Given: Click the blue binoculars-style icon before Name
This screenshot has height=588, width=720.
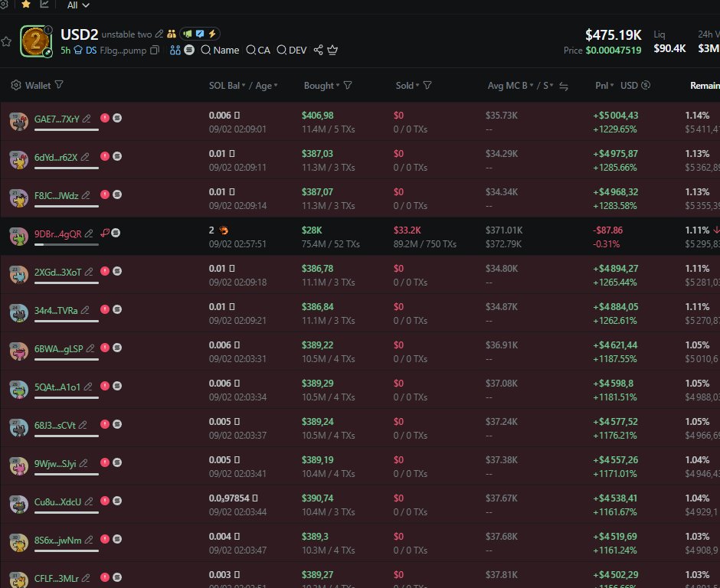Looking at the screenshot, I should tap(175, 50).
